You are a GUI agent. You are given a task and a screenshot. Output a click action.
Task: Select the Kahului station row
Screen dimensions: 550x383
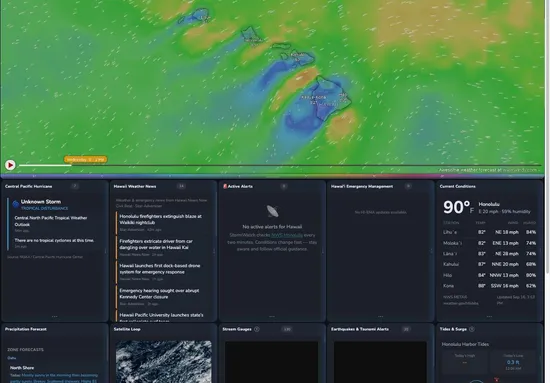(x=489, y=264)
